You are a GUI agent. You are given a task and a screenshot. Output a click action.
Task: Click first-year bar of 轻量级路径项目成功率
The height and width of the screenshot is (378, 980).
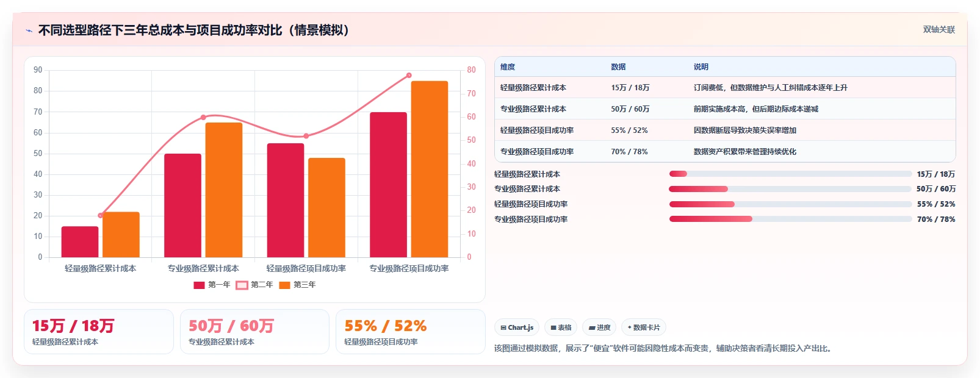coord(286,201)
